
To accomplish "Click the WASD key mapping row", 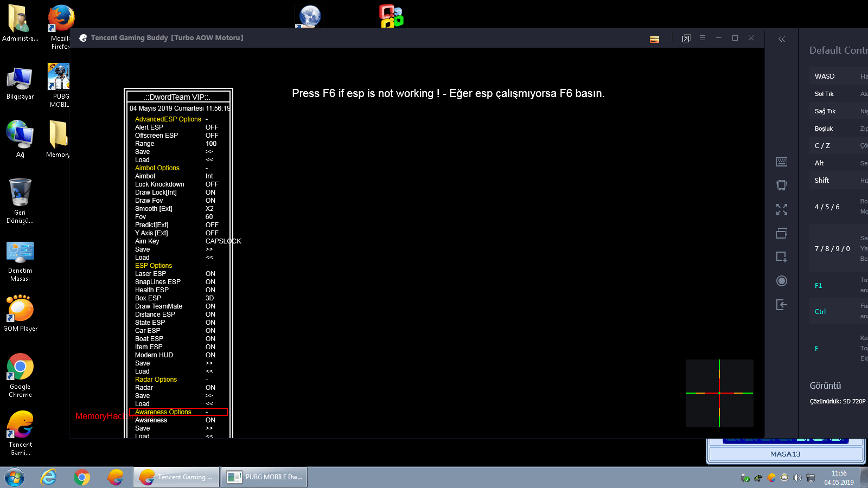I will tap(839, 76).
